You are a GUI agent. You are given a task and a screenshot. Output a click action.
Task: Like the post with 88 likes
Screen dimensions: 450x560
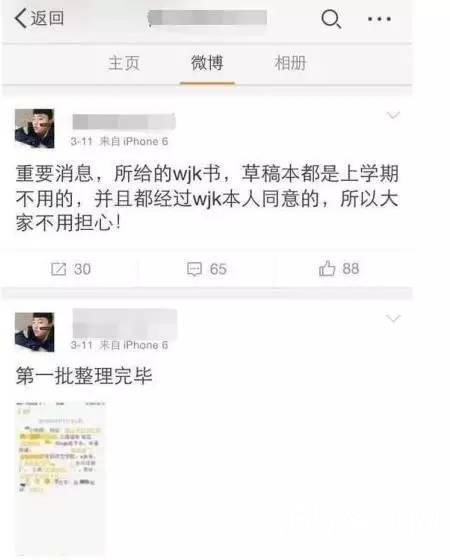click(x=339, y=269)
